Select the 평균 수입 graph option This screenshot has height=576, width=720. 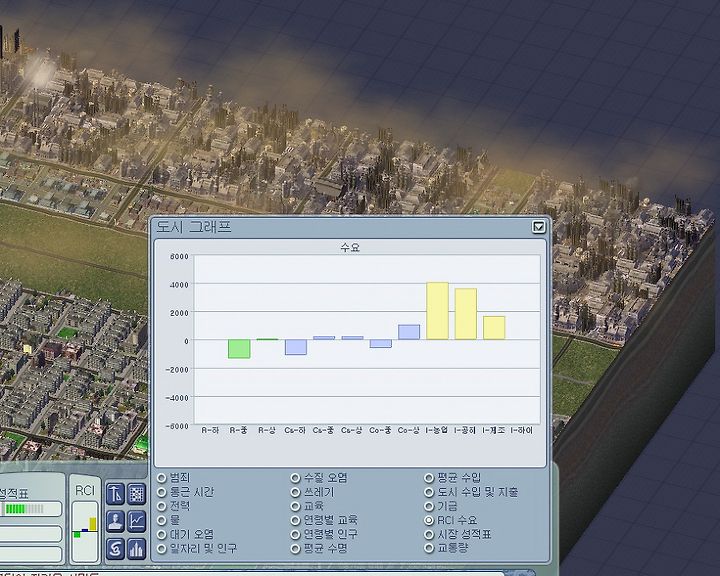[429, 478]
